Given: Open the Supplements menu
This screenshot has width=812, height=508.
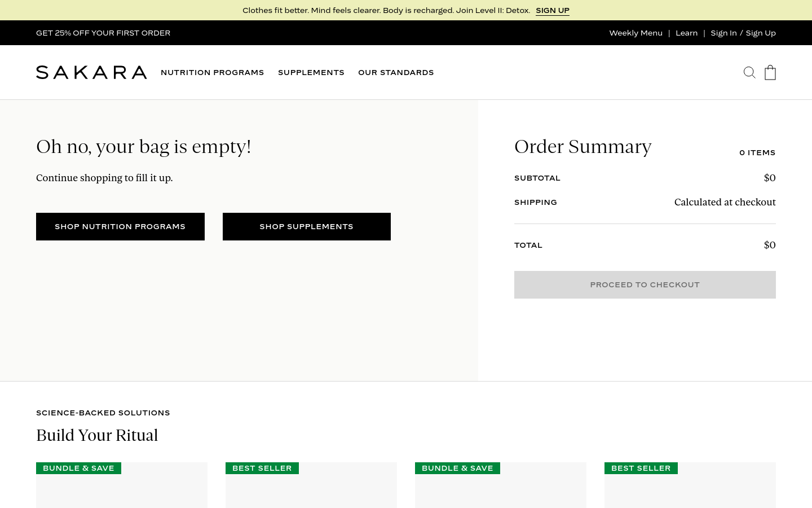Looking at the screenshot, I should (x=311, y=72).
